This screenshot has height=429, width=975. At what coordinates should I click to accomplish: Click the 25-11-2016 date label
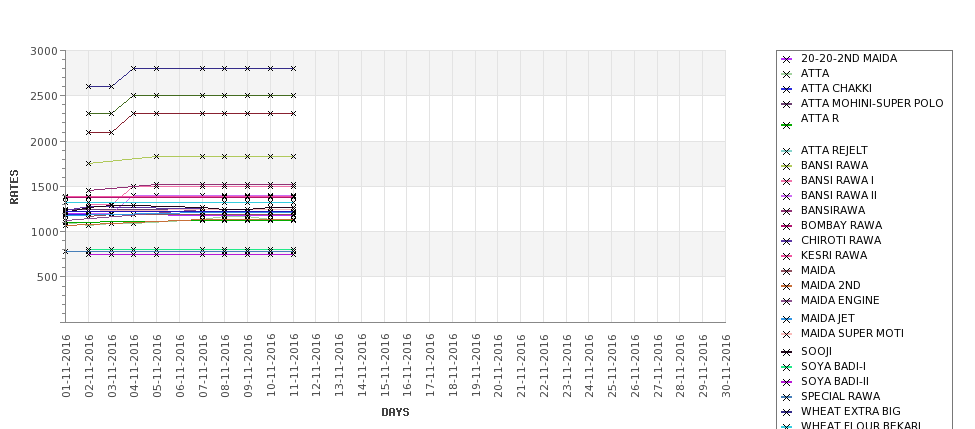pos(612,366)
